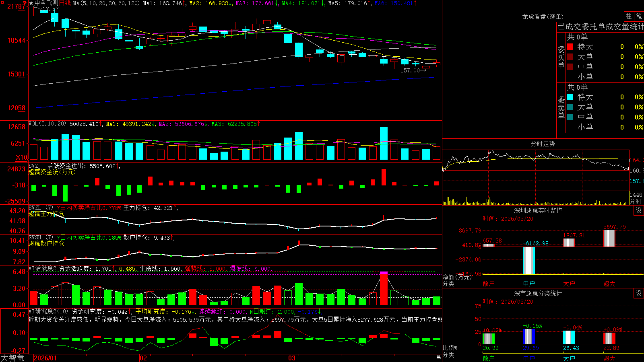Click the 资金活跃度: 1.705 value
The image size is (644, 362).
pos(87,269)
